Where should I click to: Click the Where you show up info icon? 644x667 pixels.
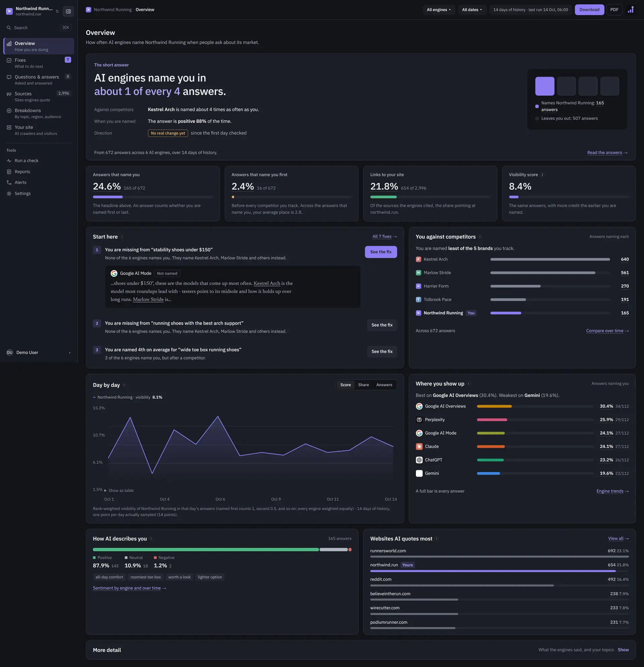(x=469, y=383)
